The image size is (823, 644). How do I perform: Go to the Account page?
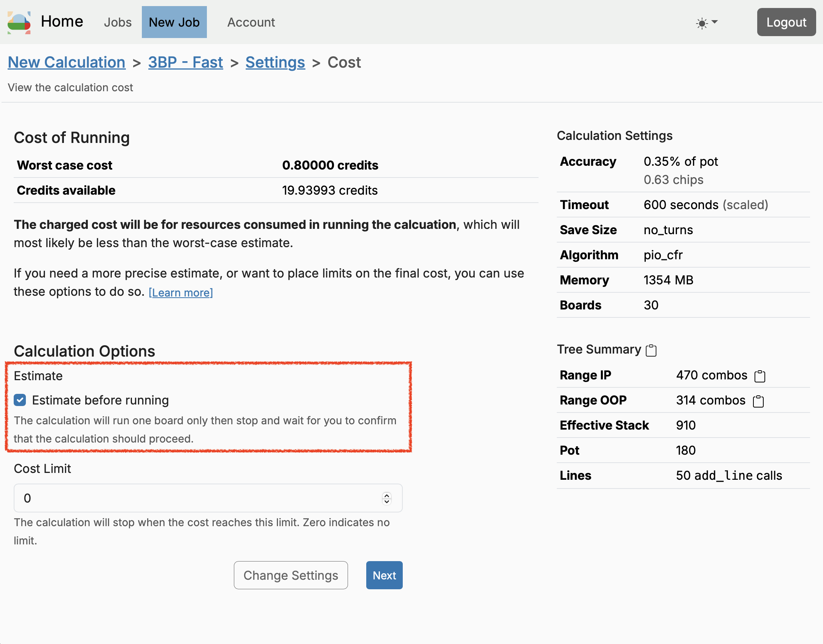tap(251, 22)
